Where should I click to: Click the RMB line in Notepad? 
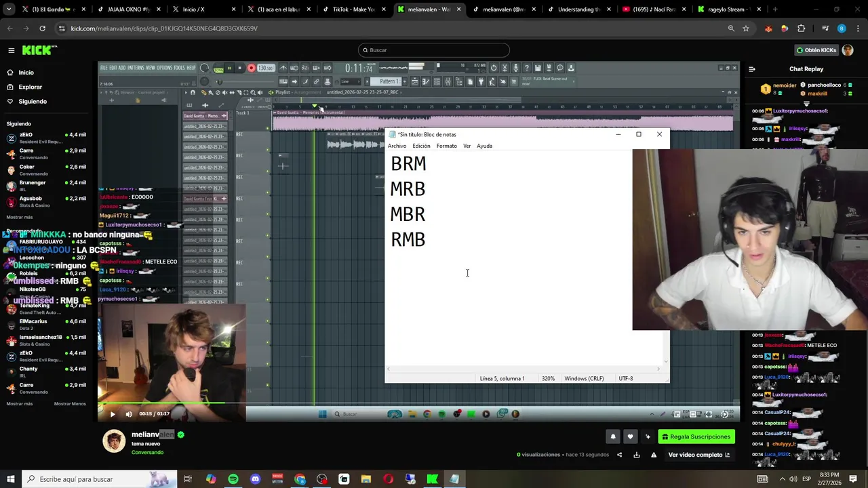(x=408, y=239)
